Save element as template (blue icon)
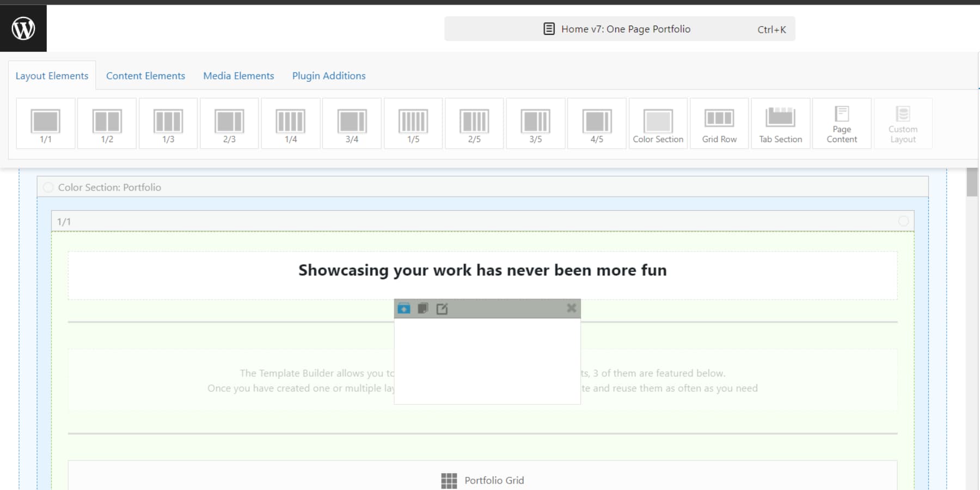This screenshot has height=490, width=980. [404, 309]
